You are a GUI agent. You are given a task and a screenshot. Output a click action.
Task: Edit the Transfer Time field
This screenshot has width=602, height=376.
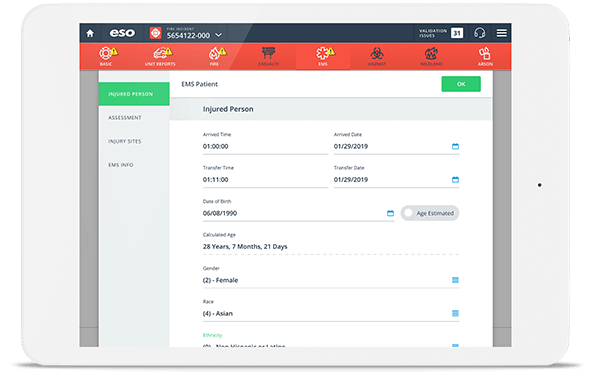click(x=265, y=180)
